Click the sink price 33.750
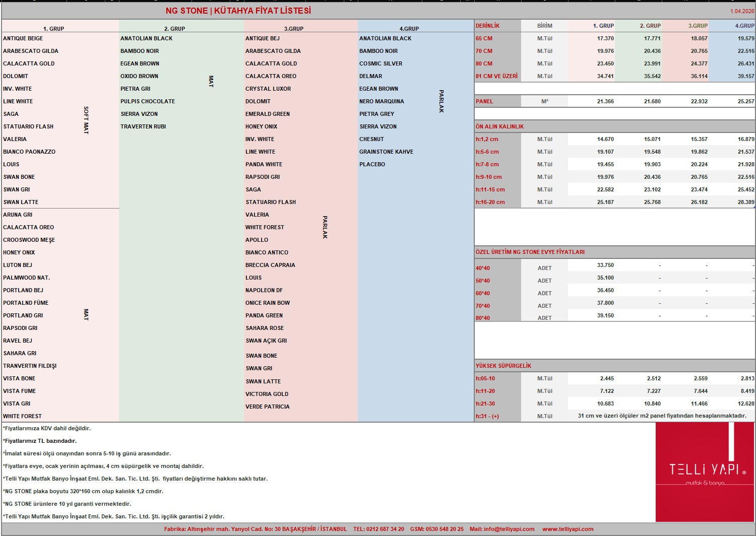756x536 pixels. coord(605,265)
